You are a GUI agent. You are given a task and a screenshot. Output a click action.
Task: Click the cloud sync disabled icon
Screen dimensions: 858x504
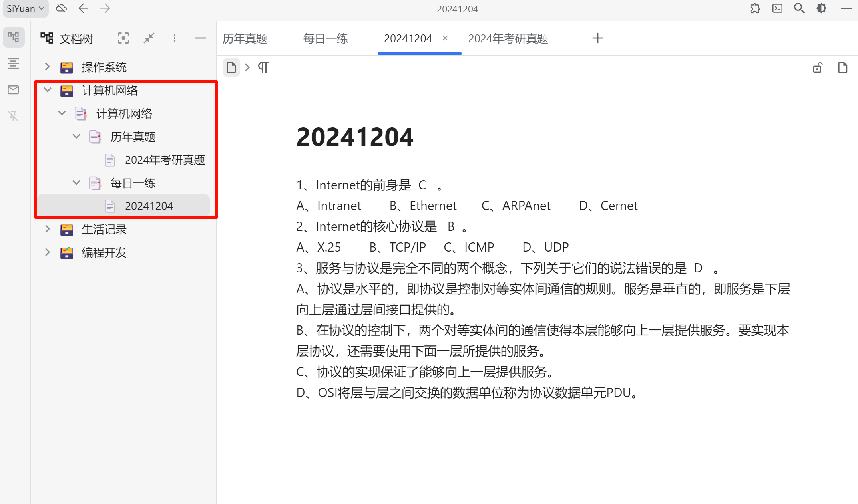pos(61,8)
